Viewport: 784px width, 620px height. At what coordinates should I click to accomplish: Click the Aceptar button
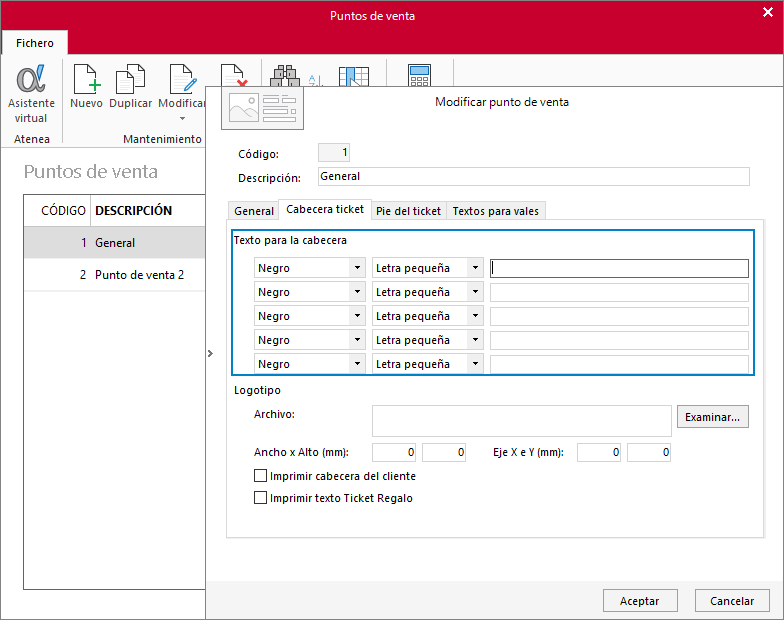pyautogui.click(x=640, y=600)
